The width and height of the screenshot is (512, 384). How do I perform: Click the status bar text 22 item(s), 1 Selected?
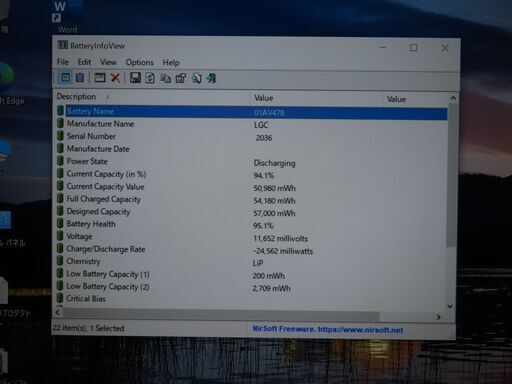click(88, 328)
